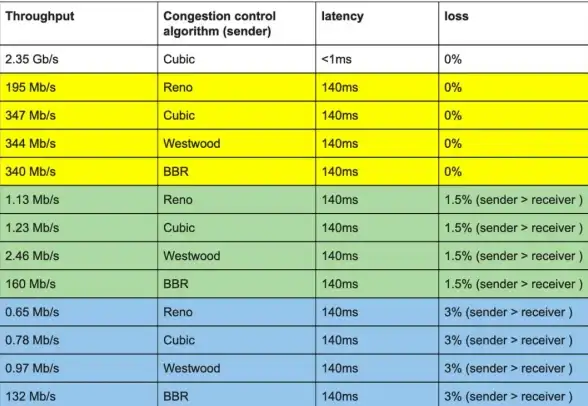588x406 pixels.
Task: Select the 1.13 Mb/s green cell
Action: pos(79,200)
